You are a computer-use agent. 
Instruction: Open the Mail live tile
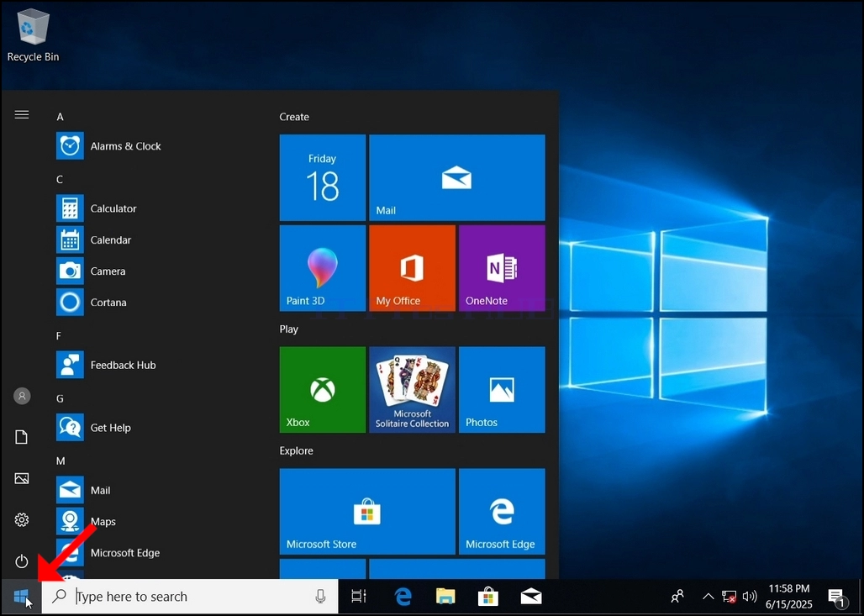(x=457, y=177)
